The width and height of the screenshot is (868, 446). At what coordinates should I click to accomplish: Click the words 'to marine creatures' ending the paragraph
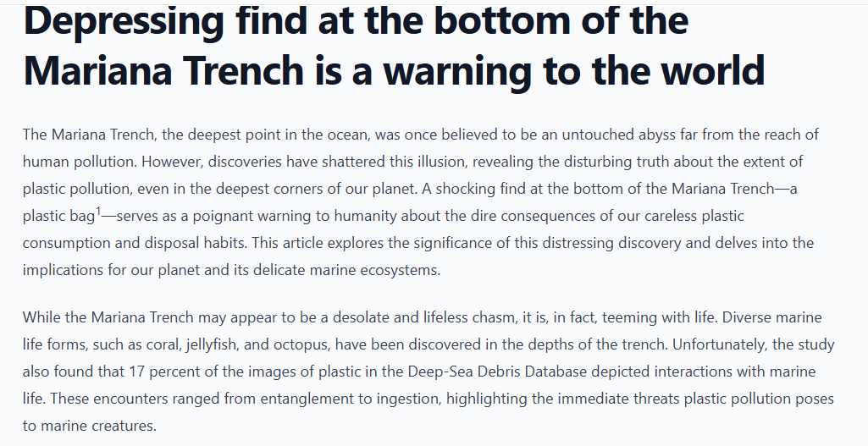click(90, 427)
